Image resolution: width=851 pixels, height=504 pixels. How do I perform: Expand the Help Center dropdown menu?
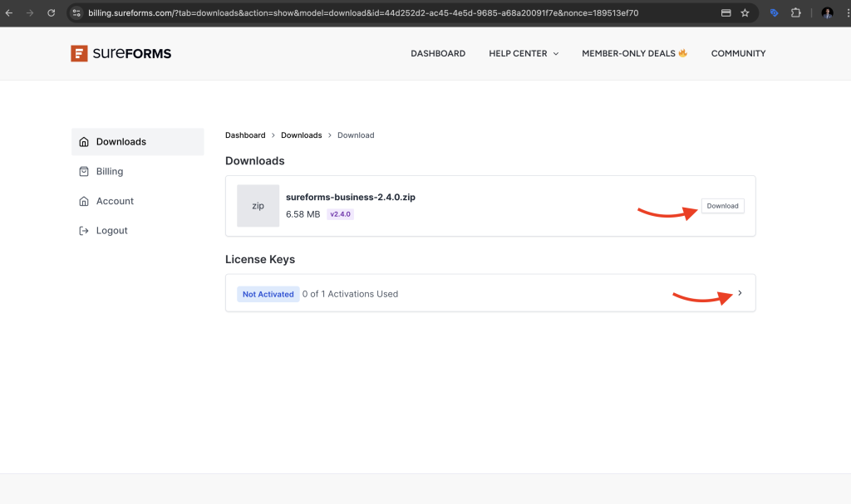524,53
